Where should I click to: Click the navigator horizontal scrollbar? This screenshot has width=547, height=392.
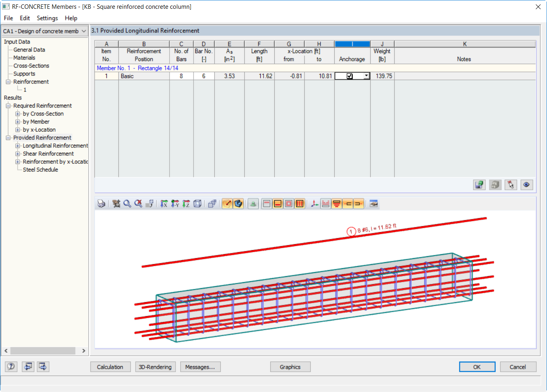pos(43,350)
